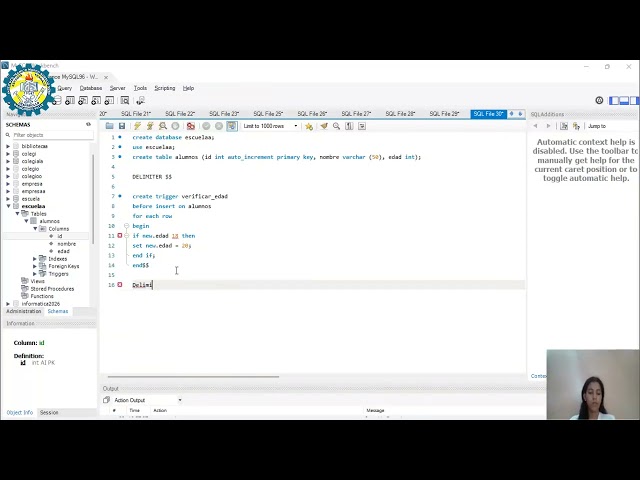Switch to SQL File 29 tab

tap(444, 114)
